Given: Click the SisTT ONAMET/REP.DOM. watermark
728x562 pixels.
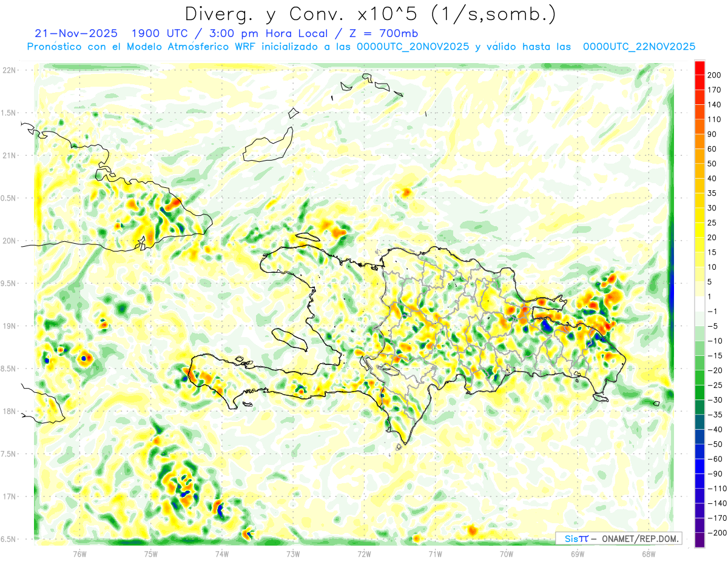Looking at the screenshot, I should pos(618,538).
